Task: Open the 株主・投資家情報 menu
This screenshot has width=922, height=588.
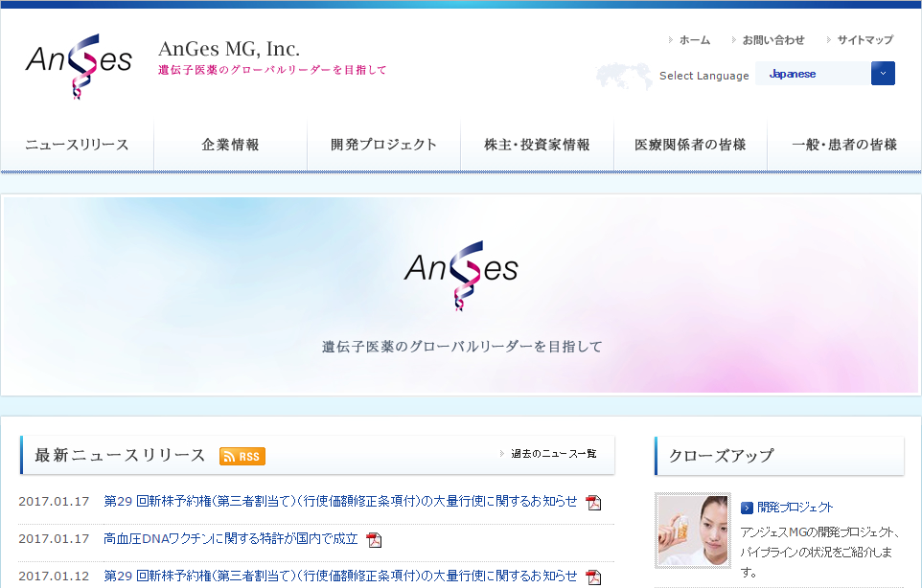Action: [538, 145]
